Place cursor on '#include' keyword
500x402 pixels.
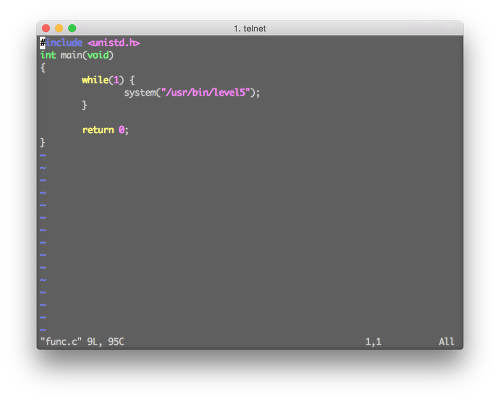click(61, 43)
